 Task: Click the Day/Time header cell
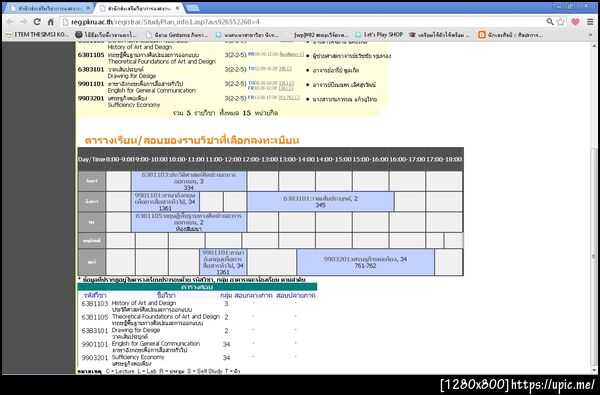91,159
